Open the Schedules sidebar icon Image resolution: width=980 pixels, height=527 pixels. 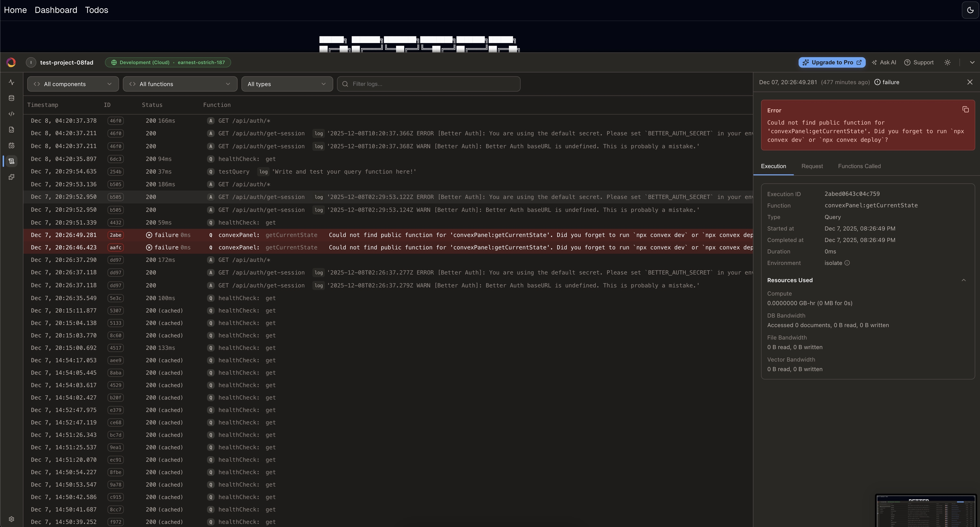click(11, 145)
